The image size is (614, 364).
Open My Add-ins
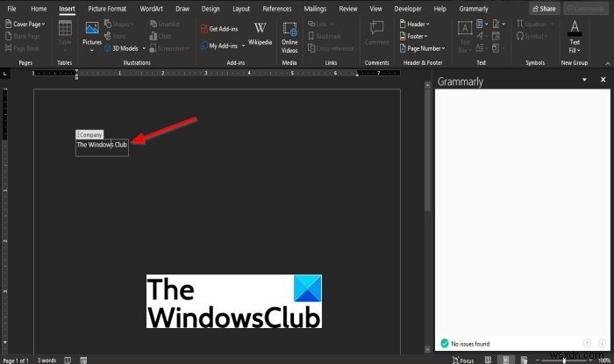[x=219, y=46]
